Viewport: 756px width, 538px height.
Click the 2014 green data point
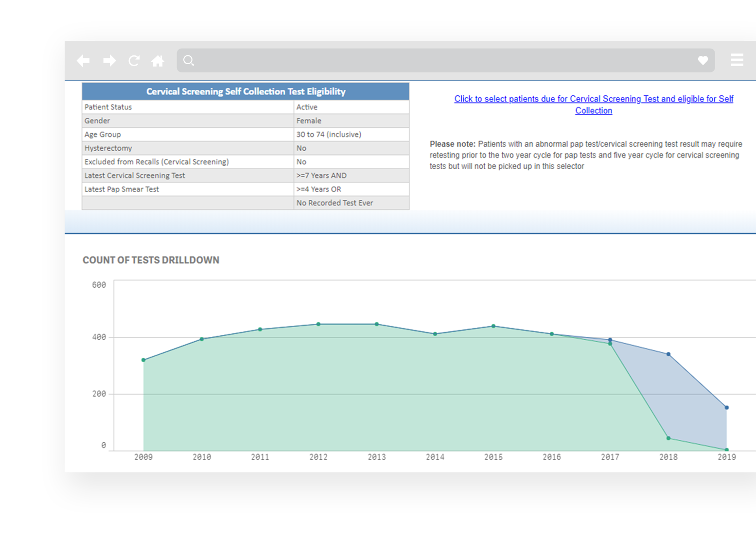(x=435, y=334)
